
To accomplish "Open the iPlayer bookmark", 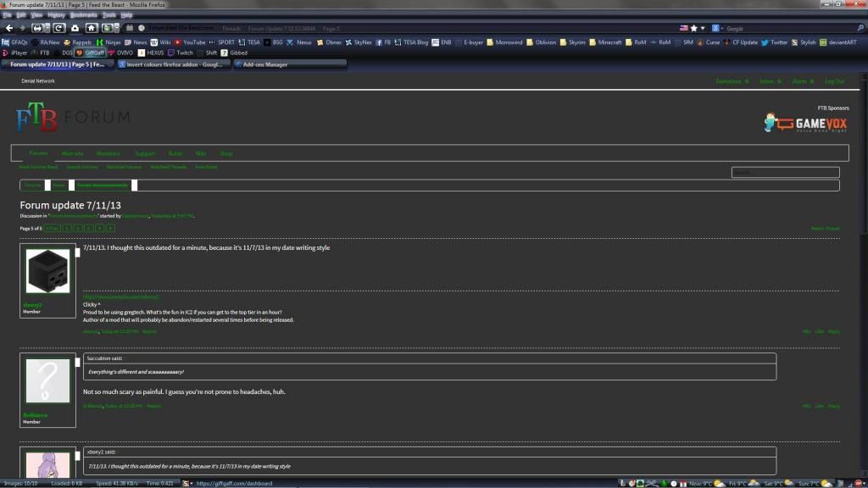I will [x=15, y=53].
